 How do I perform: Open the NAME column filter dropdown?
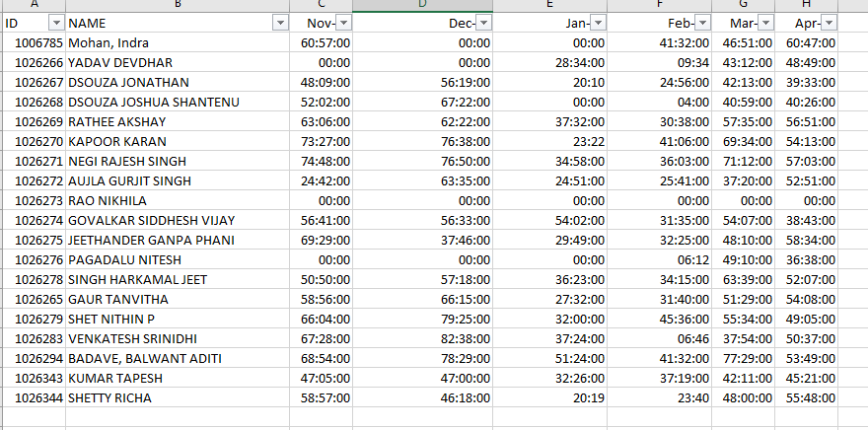[x=281, y=23]
